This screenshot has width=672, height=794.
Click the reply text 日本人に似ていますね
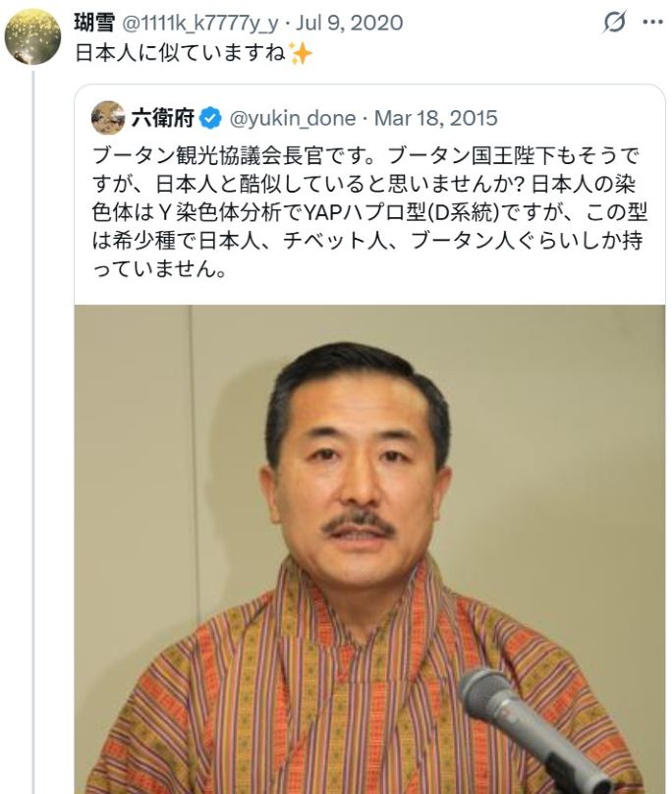(x=181, y=53)
